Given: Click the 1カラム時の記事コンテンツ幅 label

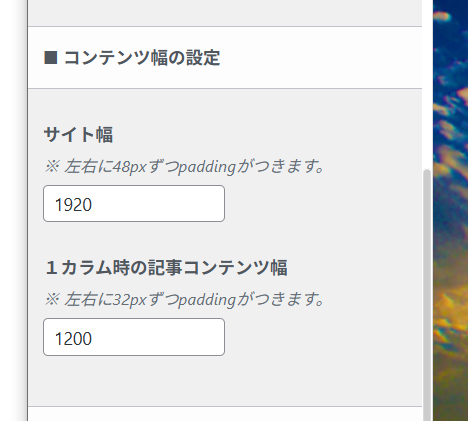Looking at the screenshot, I should (x=166, y=268).
